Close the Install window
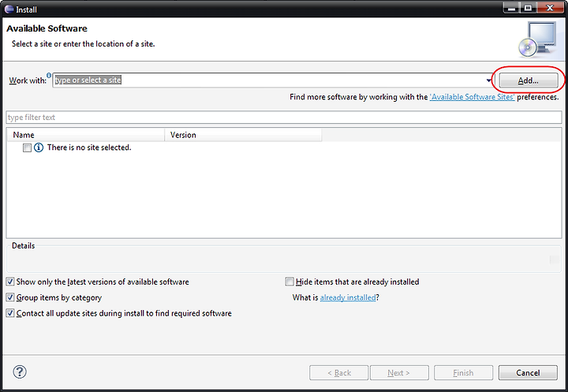 click(550, 8)
